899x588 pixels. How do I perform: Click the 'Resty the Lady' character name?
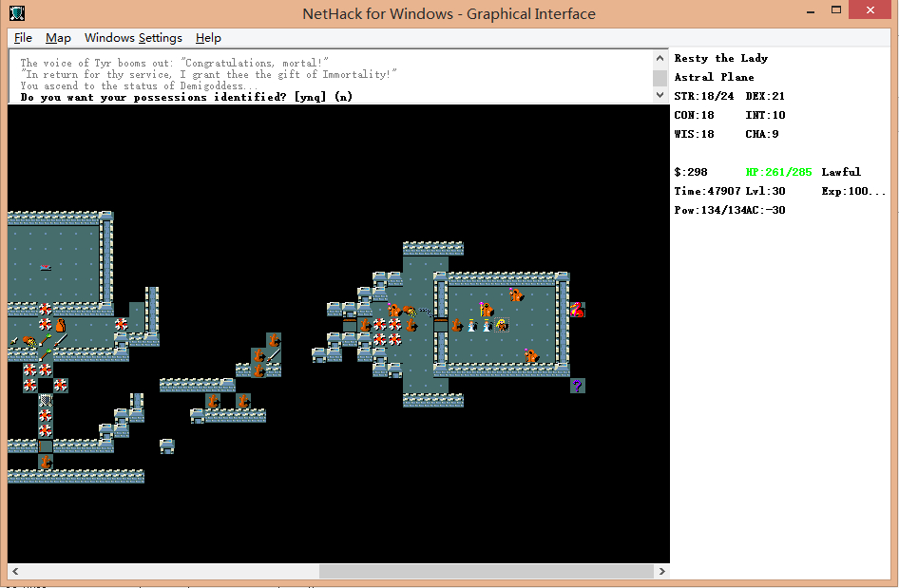click(x=720, y=58)
